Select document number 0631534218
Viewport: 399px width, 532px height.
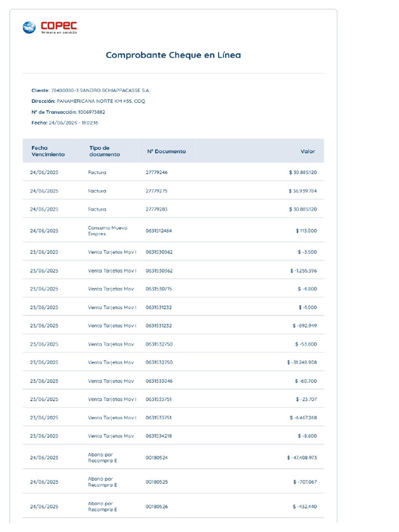click(158, 436)
